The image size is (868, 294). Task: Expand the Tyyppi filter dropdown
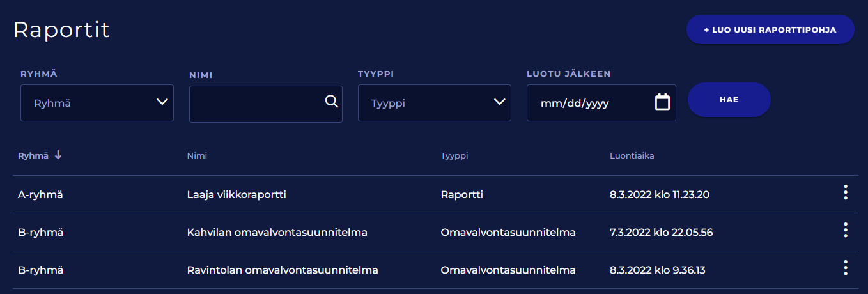point(435,103)
